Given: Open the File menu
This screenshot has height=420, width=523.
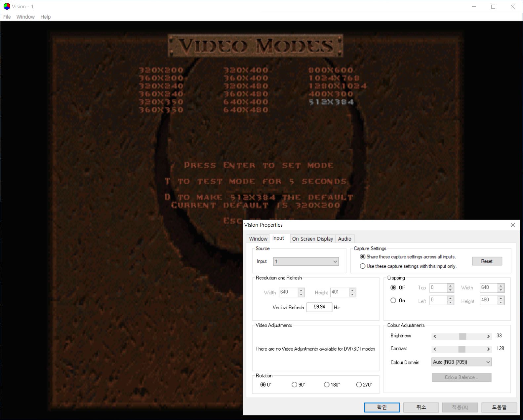Looking at the screenshot, I should (x=7, y=17).
